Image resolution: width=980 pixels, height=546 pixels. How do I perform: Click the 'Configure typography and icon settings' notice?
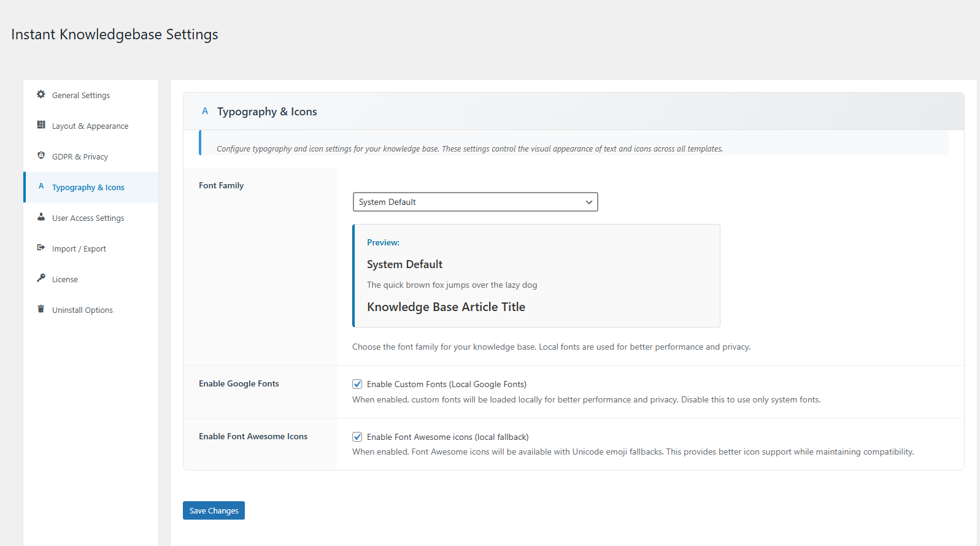coord(469,148)
